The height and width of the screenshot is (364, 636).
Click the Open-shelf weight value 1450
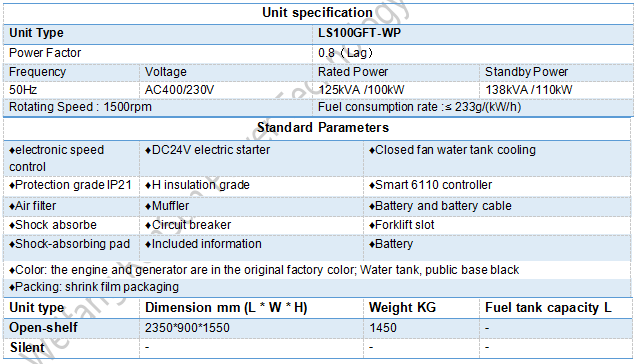382,328
